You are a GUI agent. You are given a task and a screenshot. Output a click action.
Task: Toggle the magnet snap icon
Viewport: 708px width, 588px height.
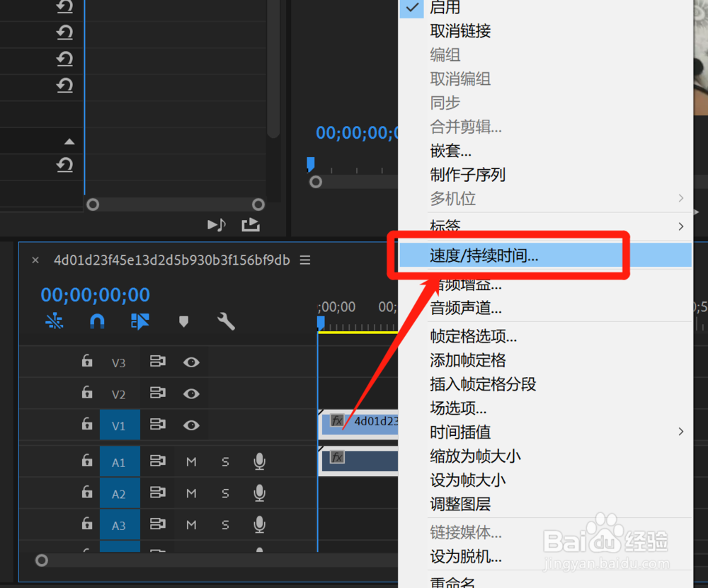click(x=97, y=321)
